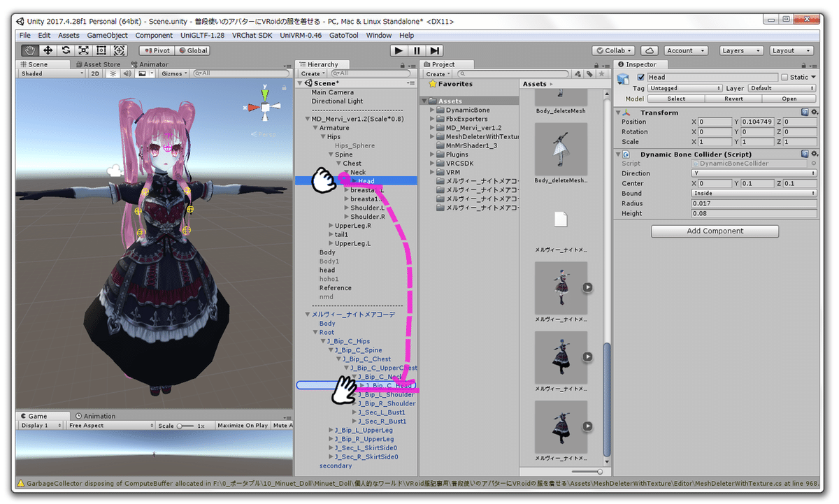Click the Project search by type icon
Image resolution: width=839 pixels, height=504 pixels.
coord(578,74)
